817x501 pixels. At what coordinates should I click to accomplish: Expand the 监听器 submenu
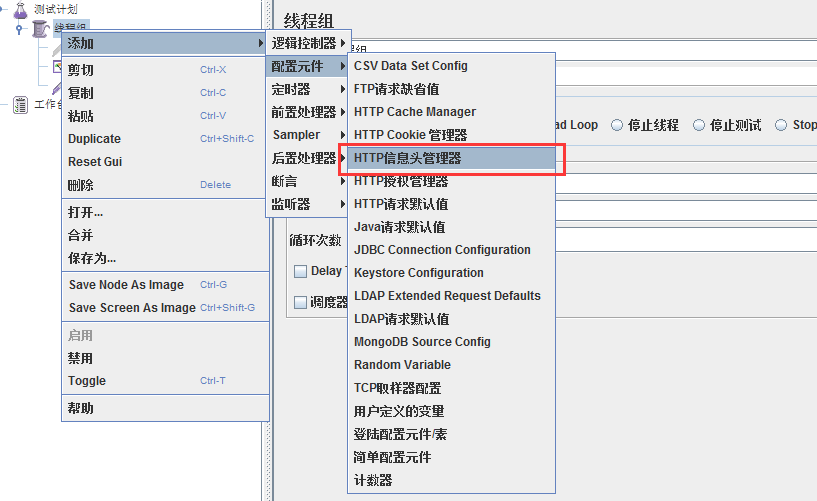[x=308, y=204]
